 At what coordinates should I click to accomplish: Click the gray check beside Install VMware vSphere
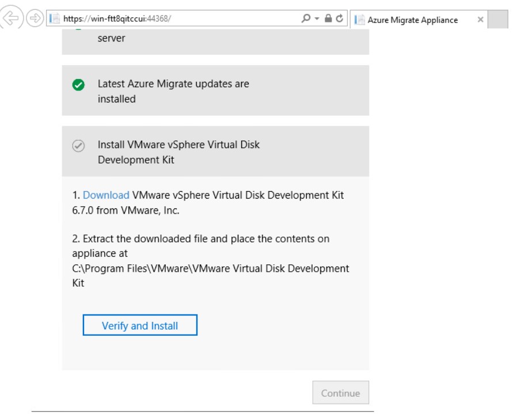click(x=78, y=146)
